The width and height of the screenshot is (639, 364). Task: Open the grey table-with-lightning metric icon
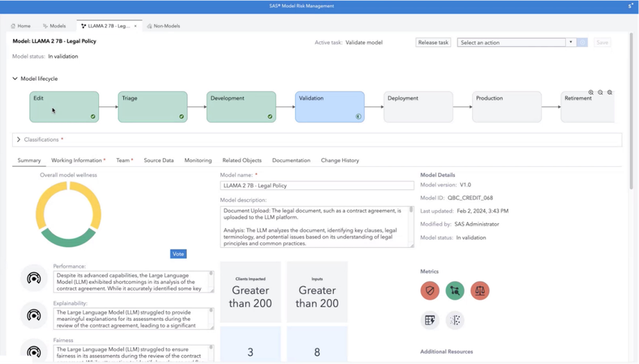click(x=430, y=320)
